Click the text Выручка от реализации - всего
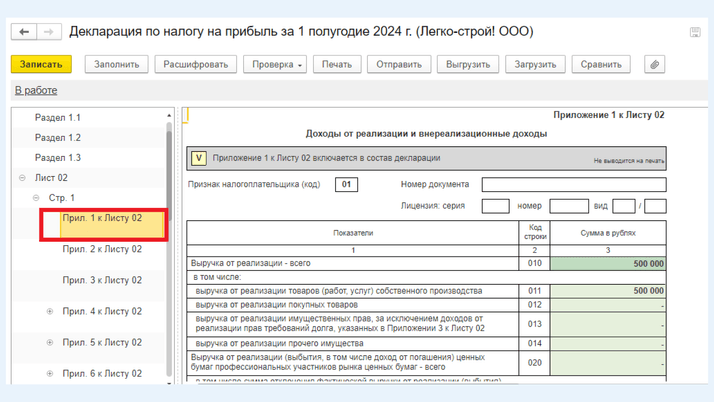The width and height of the screenshot is (714, 402). 250,263
